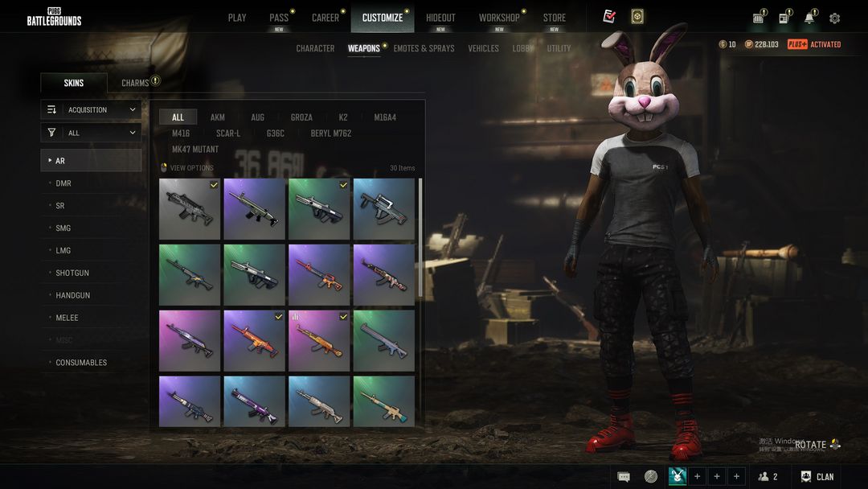This screenshot has height=489, width=868.
Task: Click the rotate mouse icon
Action: click(x=835, y=444)
